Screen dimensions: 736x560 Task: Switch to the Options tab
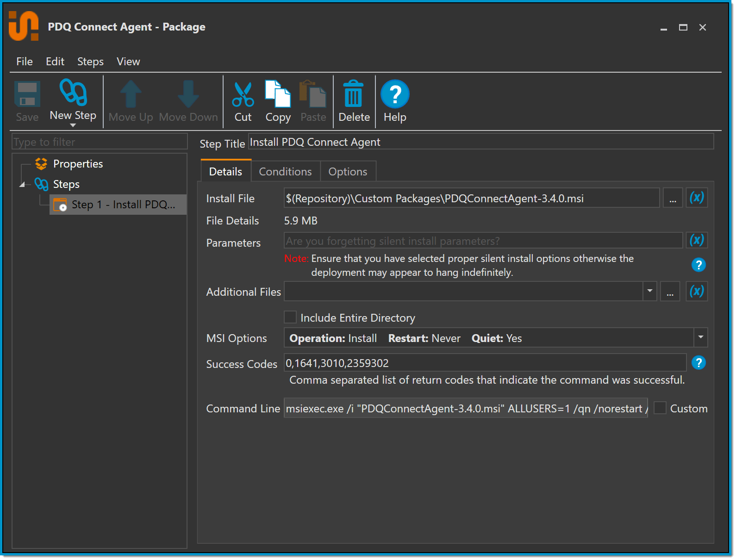click(x=348, y=172)
